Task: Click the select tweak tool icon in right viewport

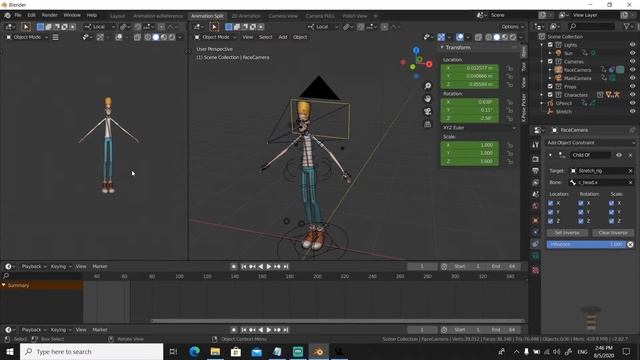Action: click(214, 27)
